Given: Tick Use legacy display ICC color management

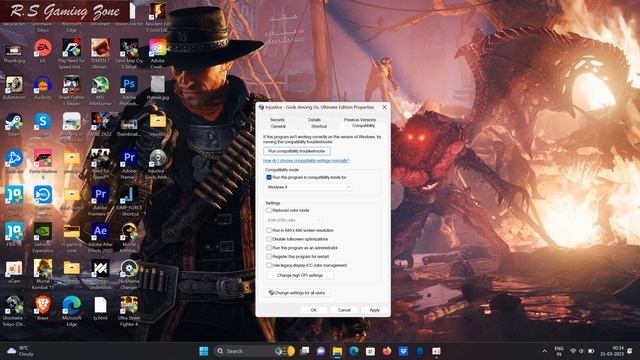Looking at the screenshot, I should (269, 265).
